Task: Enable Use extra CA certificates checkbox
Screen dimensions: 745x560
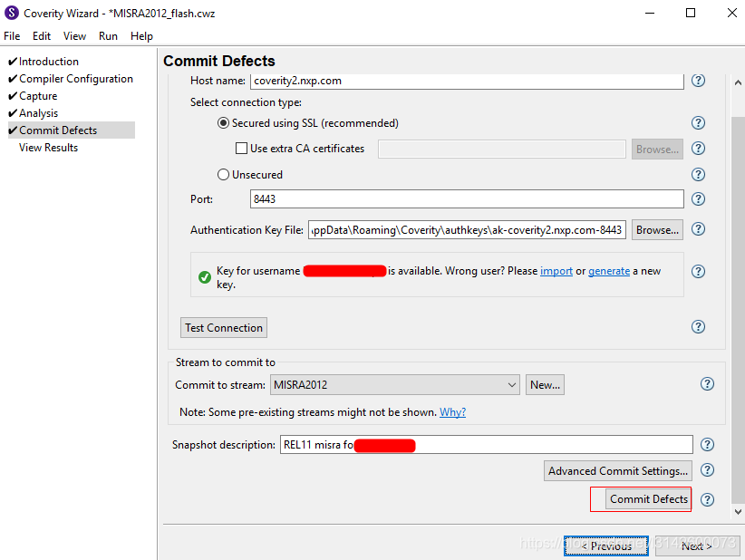Action: (241, 149)
